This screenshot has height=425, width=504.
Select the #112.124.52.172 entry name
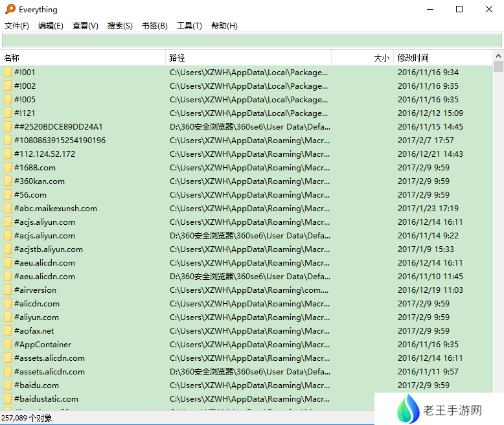(x=45, y=154)
